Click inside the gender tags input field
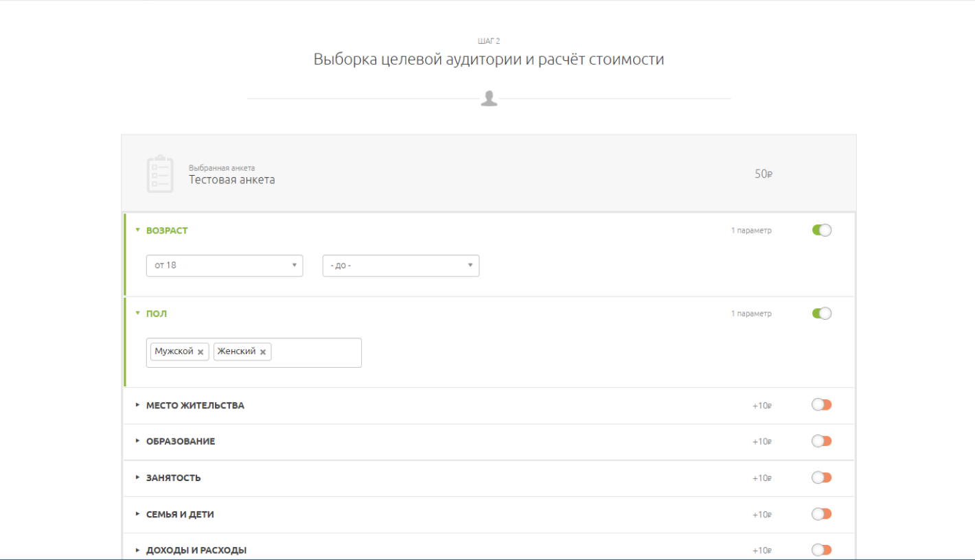 [x=316, y=353]
